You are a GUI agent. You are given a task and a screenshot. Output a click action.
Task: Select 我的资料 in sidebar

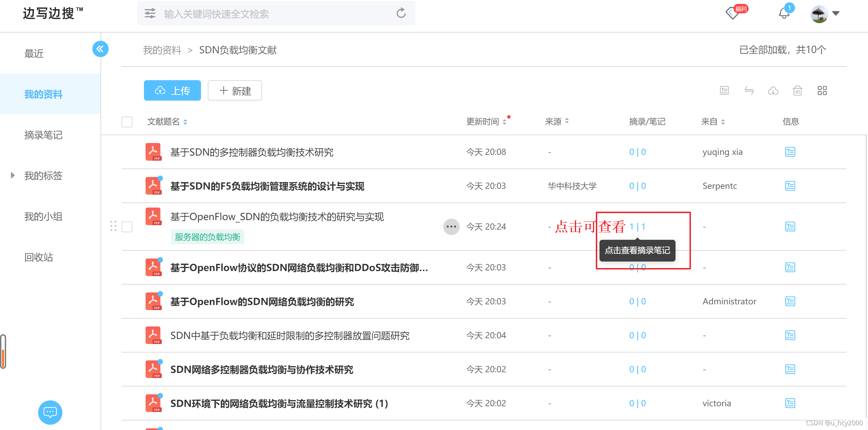(x=50, y=94)
